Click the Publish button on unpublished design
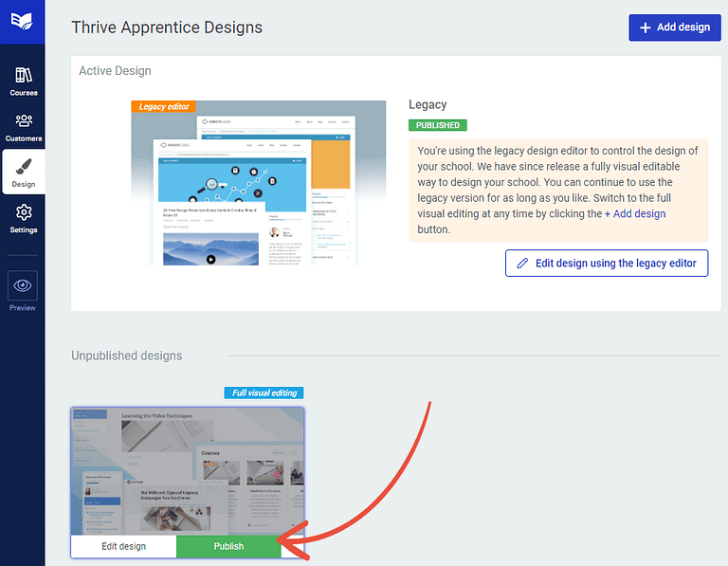Viewport: 728px width, 566px height. pyautogui.click(x=228, y=546)
